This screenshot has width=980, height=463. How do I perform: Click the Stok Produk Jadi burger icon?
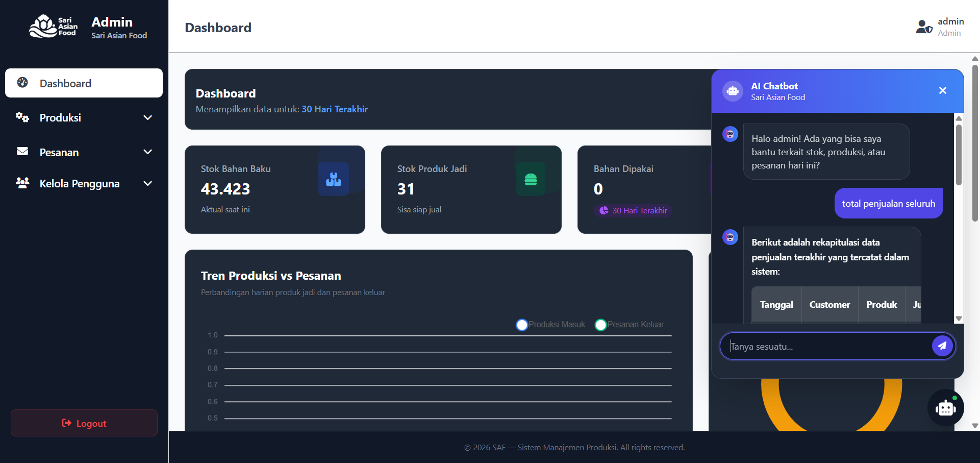point(531,179)
